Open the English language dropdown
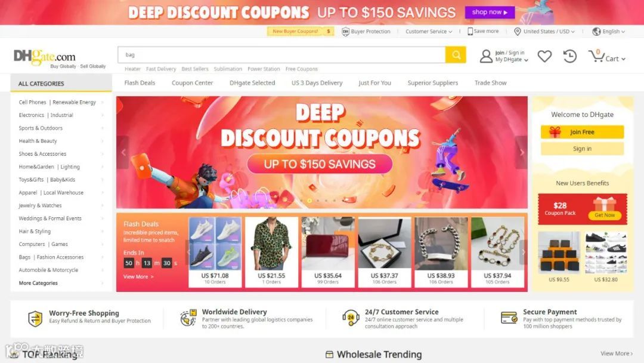This screenshot has width=644, height=363. (609, 31)
